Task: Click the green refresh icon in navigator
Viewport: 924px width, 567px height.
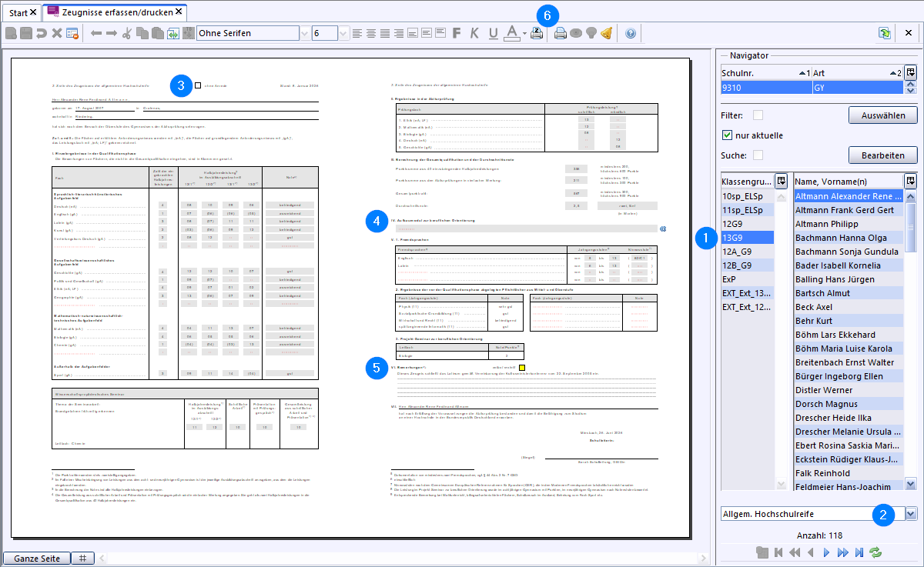Action: coord(875,552)
